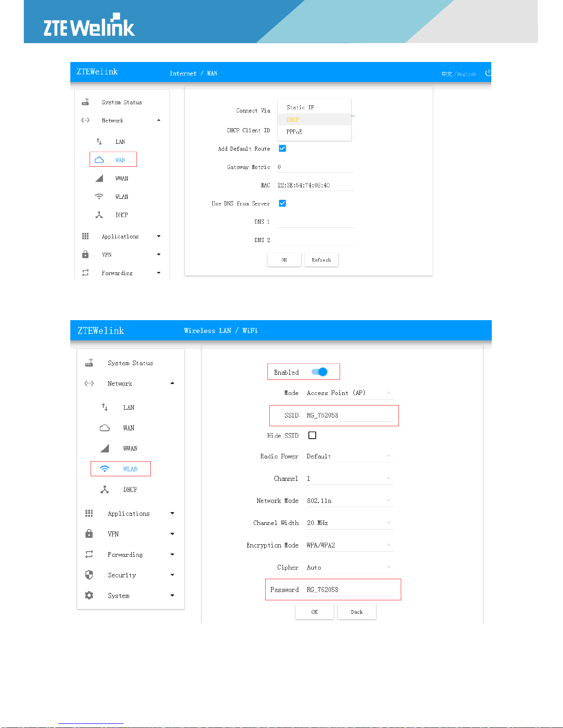Open the Network Mode dropdown showing 802.11n
This screenshot has height=728, width=563.
(350, 501)
